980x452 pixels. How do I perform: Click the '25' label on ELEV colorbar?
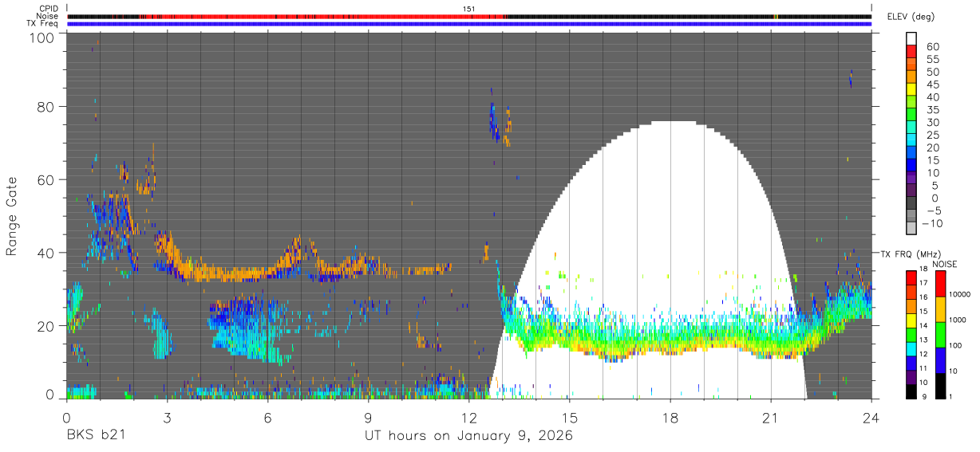tap(932, 135)
